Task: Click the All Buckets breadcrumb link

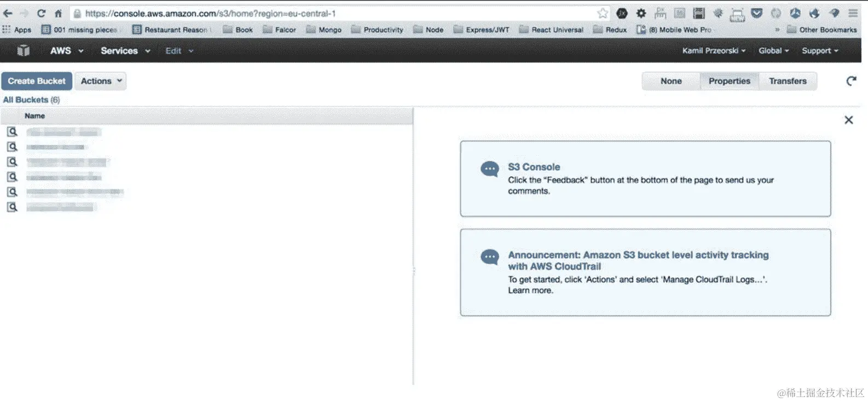Action: [x=26, y=100]
